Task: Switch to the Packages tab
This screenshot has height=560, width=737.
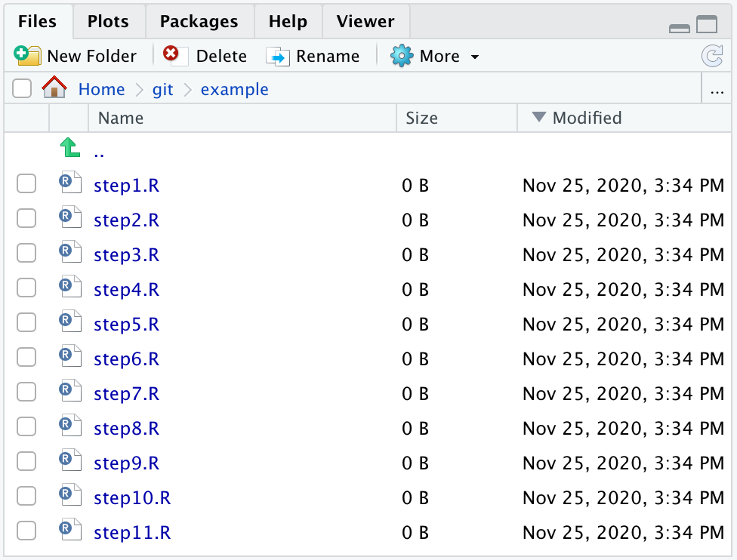Action: point(199,21)
